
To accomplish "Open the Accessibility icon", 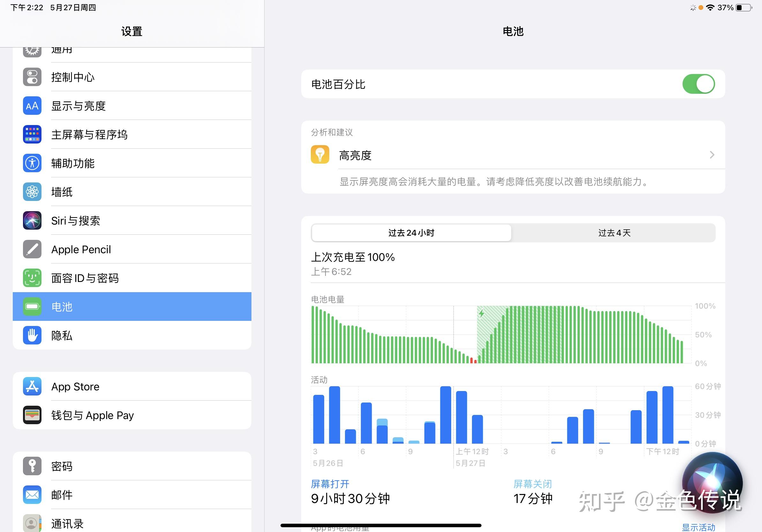I will click(x=32, y=163).
